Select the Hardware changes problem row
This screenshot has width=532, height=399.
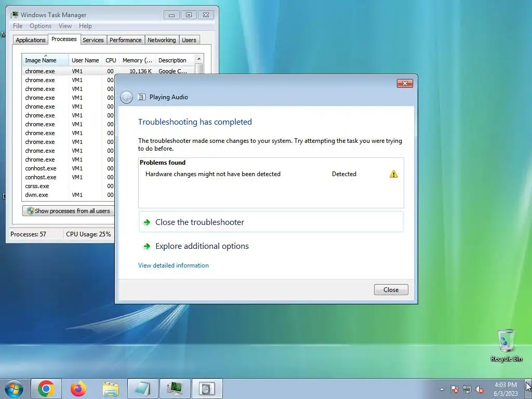click(x=271, y=174)
